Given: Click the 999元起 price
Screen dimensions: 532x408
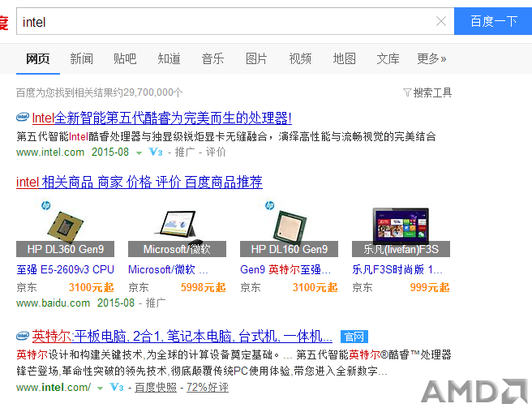Looking at the screenshot, I should click(430, 287).
